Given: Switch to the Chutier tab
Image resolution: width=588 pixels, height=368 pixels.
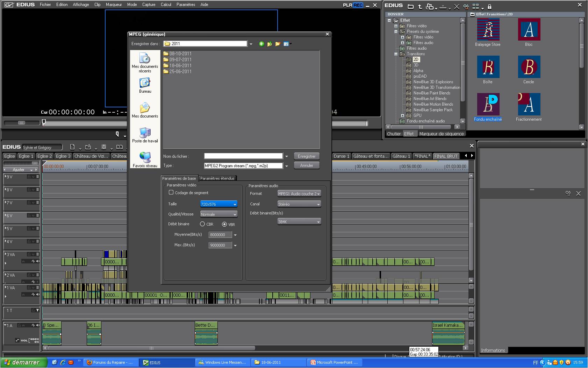Looking at the screenshot, I should (x=394, y=134).
